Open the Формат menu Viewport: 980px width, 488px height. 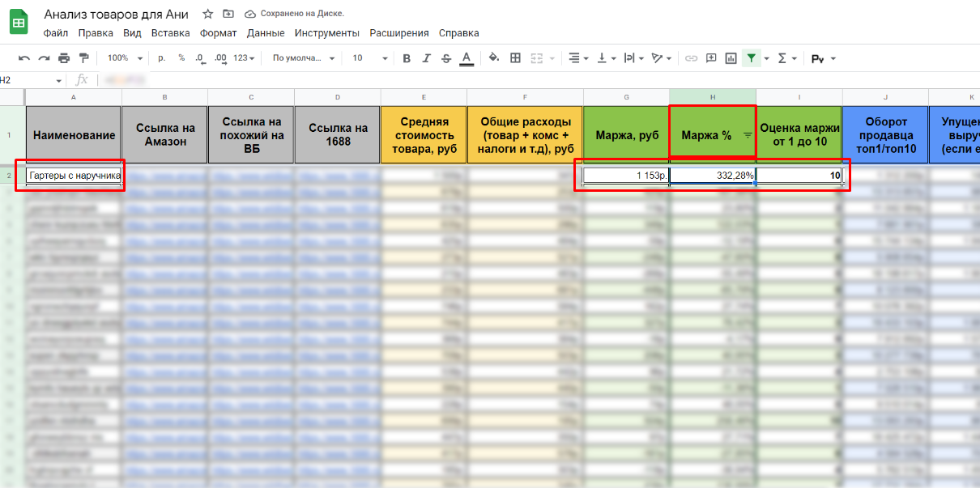click(219, 33)
